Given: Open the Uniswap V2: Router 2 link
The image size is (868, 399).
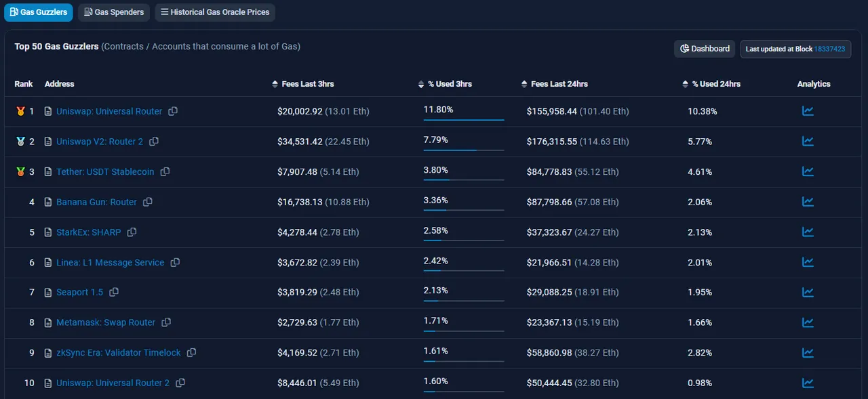Looking at the screenshot, I should click(100, 142).
